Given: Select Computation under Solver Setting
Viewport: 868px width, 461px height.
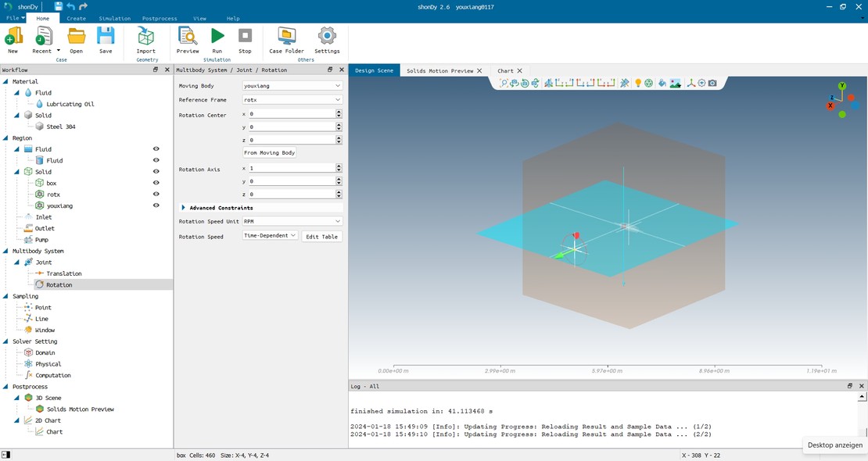Looking at the screenshot, I should point(53,375).
